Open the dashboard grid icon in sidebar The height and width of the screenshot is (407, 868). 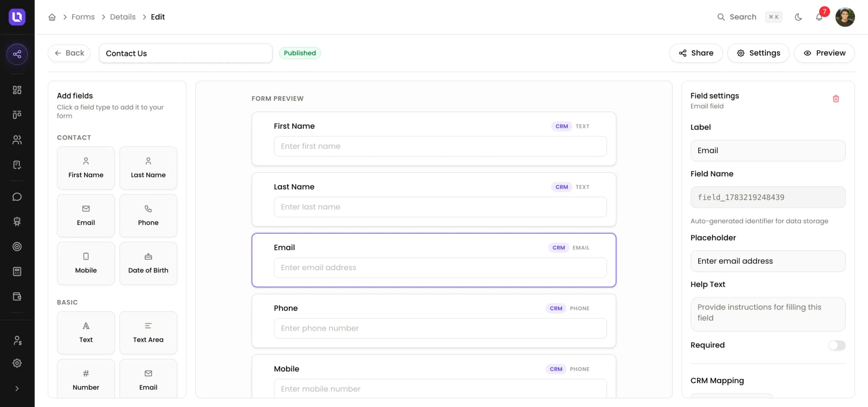[17, 90]
